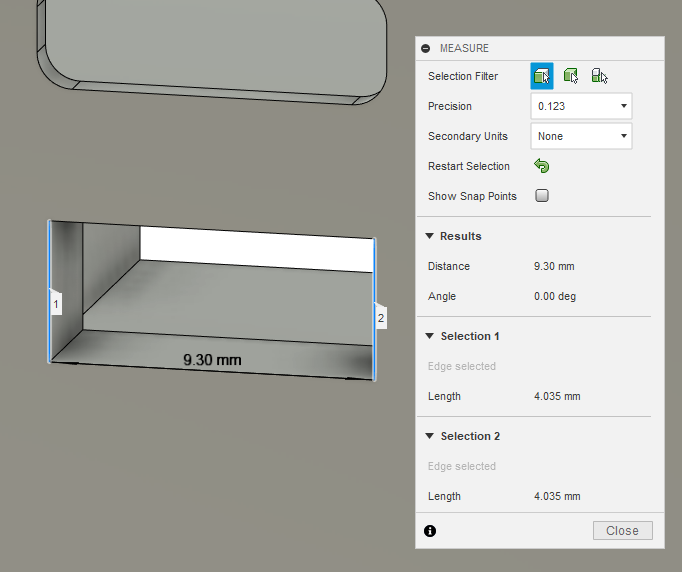Open the info icon in Measure dialog
682x572 pixels.
(x=430, y=531)
